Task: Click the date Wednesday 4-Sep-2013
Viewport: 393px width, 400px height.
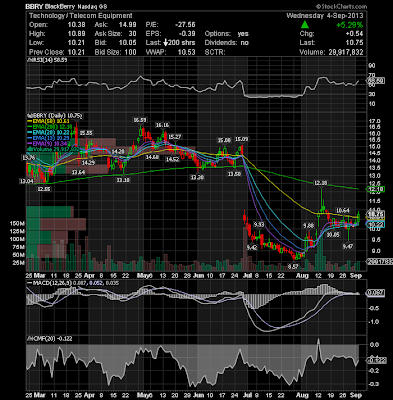Action: coord(325,16)
